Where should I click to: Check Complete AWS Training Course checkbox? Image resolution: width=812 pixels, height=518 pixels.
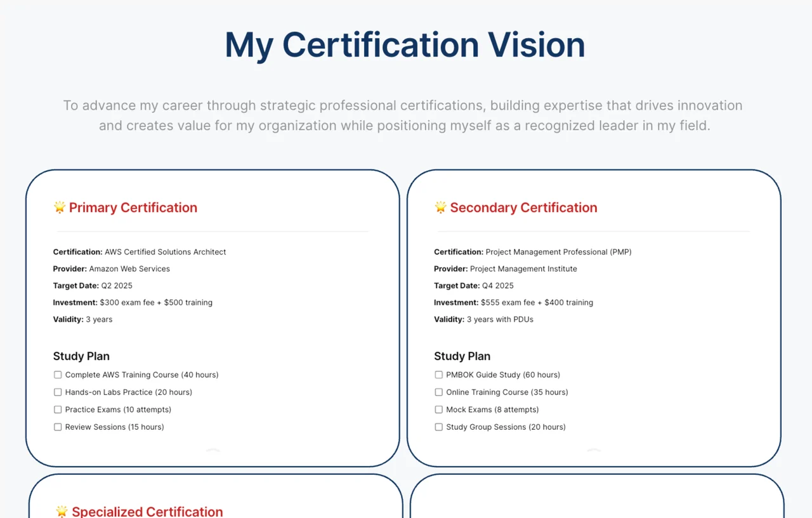tap(58, 375)
